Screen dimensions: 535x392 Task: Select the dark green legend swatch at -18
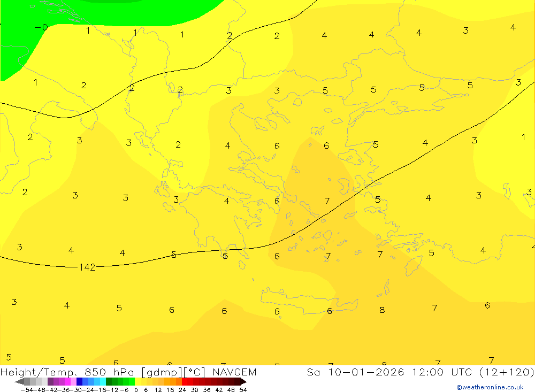[109, 382]
